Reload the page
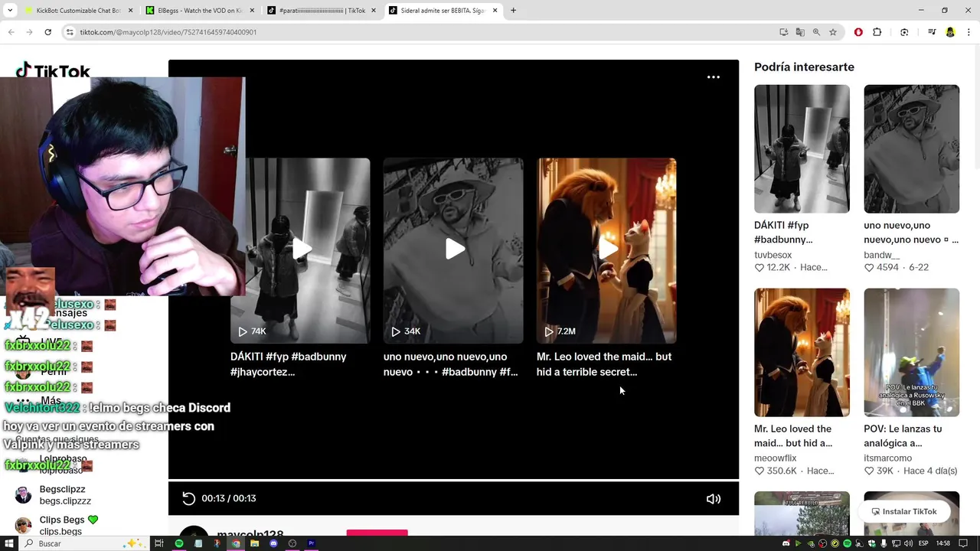 (x=47, y=32)
